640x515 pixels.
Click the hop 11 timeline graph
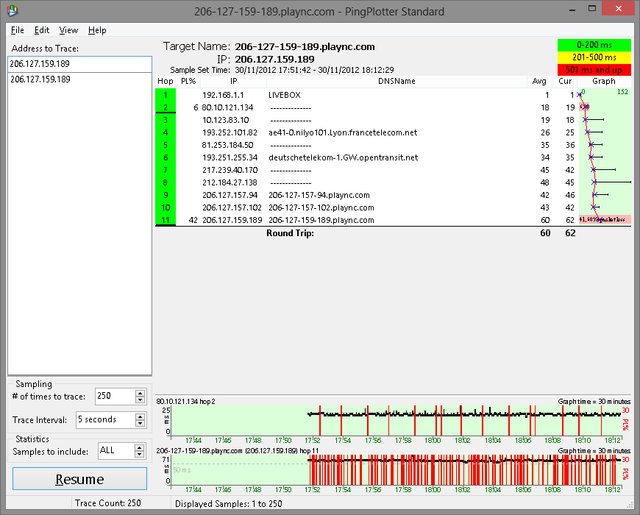click(390, 469)
